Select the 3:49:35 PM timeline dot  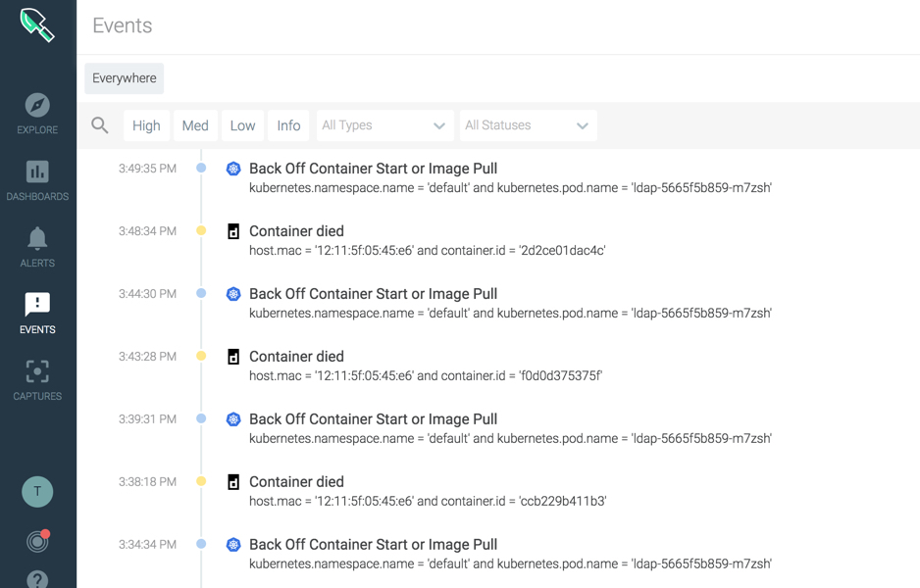201,168
